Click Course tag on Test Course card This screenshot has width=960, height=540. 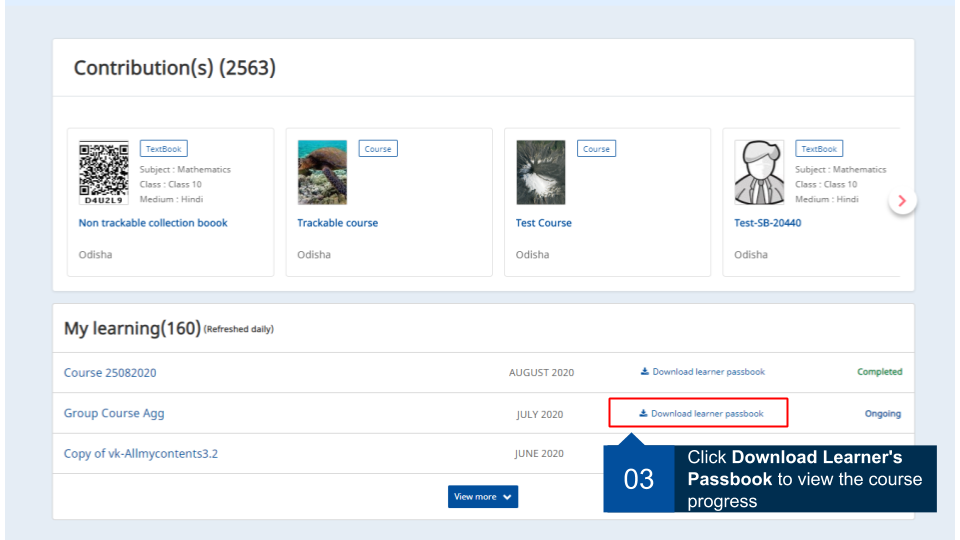pyautogui.click(x=596, y=149)
